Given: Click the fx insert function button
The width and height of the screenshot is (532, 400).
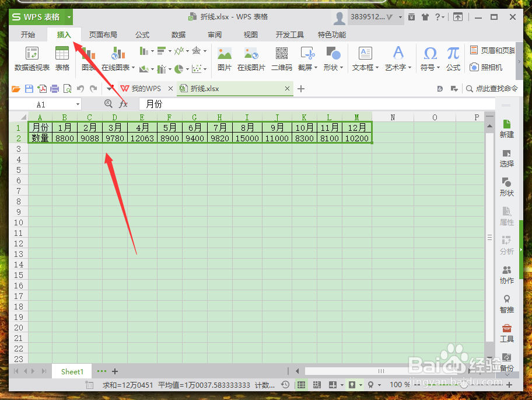Looking at the screenshot, I should coord(124,104).
